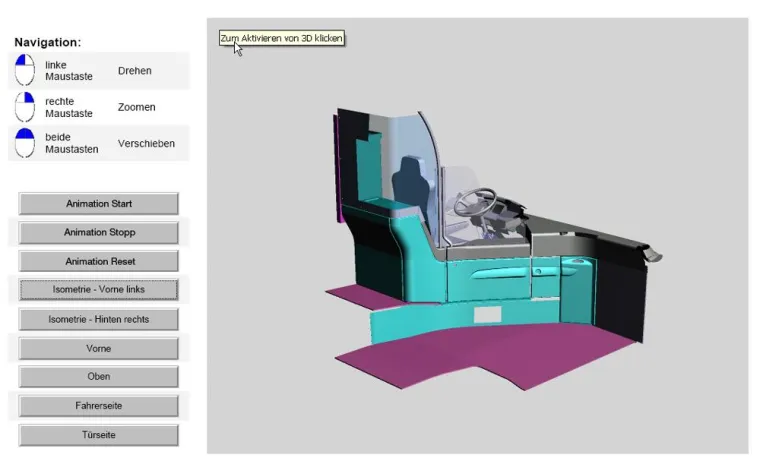The height and width of the screenshot is (461, 760).
Task: Switch to the Oben top view
Action: tap(99, 377)
